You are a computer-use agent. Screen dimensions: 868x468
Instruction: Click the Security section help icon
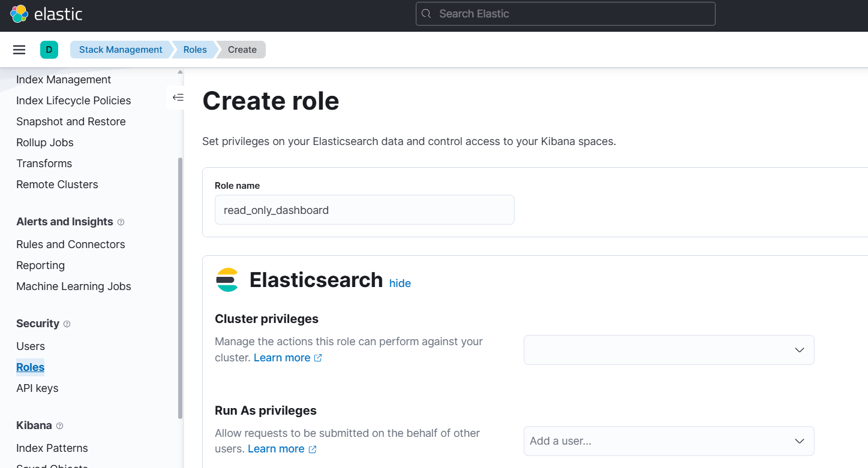pos(67,324)
